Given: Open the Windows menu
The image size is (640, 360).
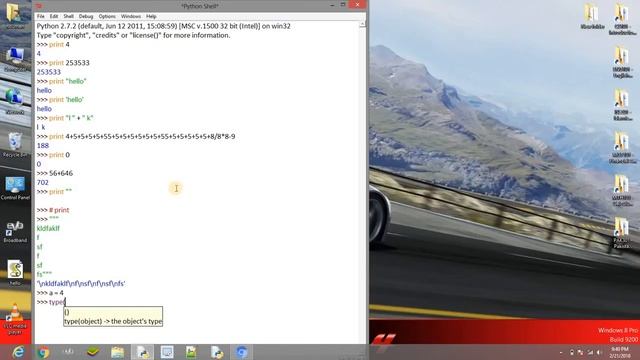Looking at the screenshot, I should (x=131, y=16).
